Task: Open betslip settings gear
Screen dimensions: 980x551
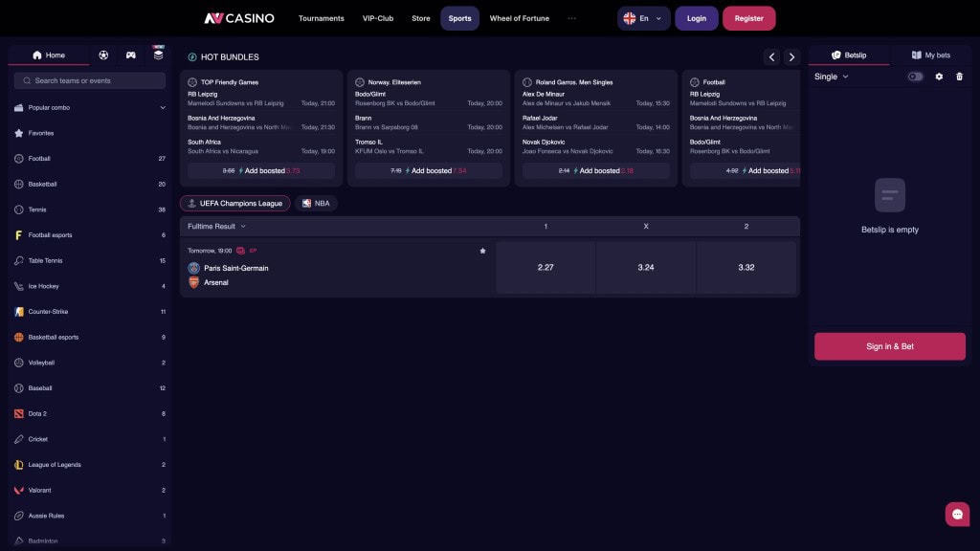Action: [939, 77]
